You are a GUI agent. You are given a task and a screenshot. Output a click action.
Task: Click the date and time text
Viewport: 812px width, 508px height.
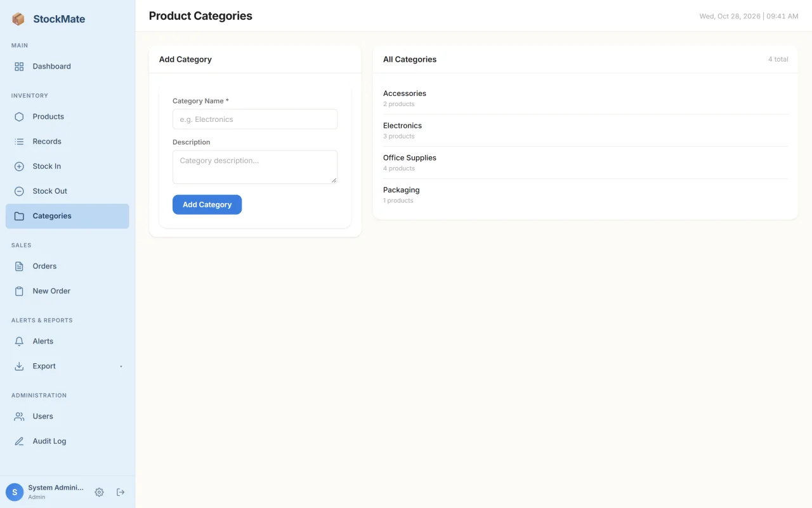[749, 17]
